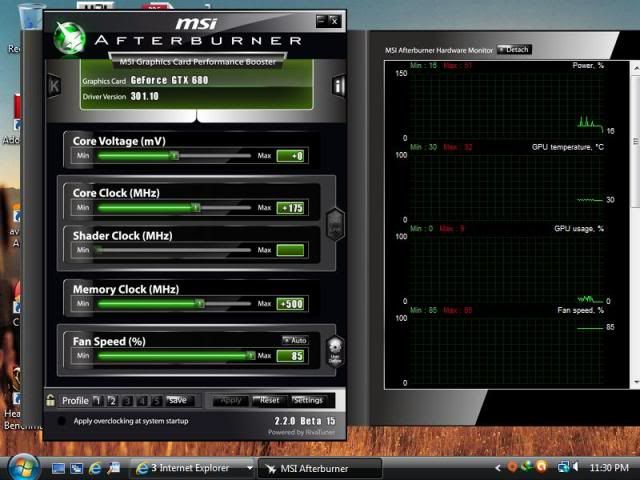Open the Windows Start menu
Screen dimensions: 640x480
tap(23, 468)
